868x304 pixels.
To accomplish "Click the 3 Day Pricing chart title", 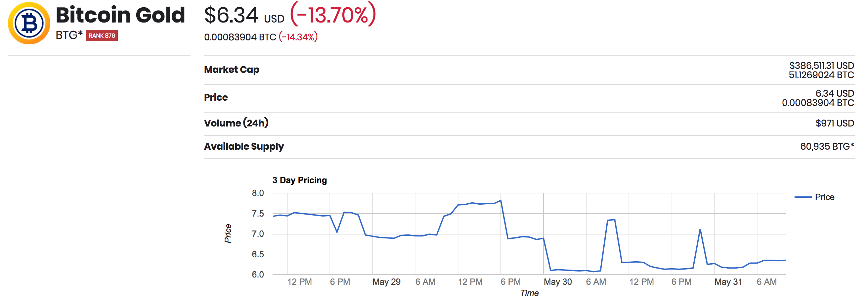I will (300, 180).
